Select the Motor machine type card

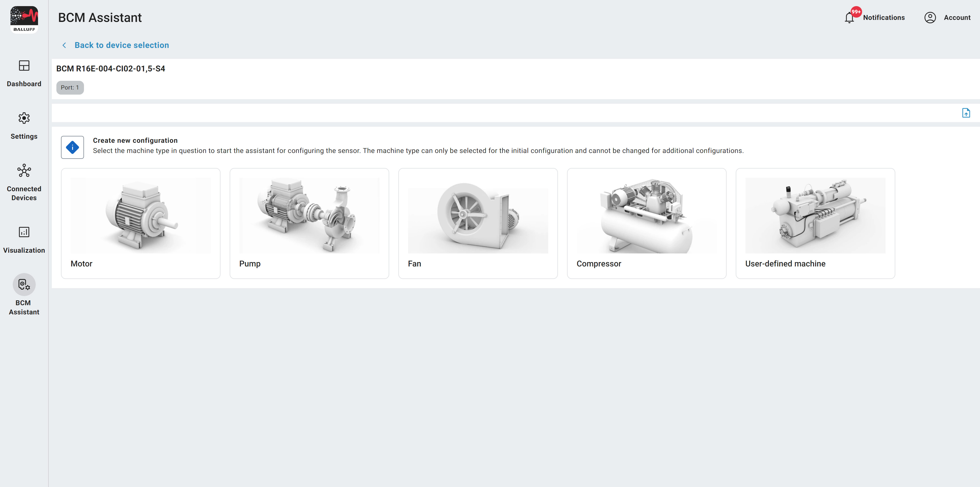click(141, 224)
